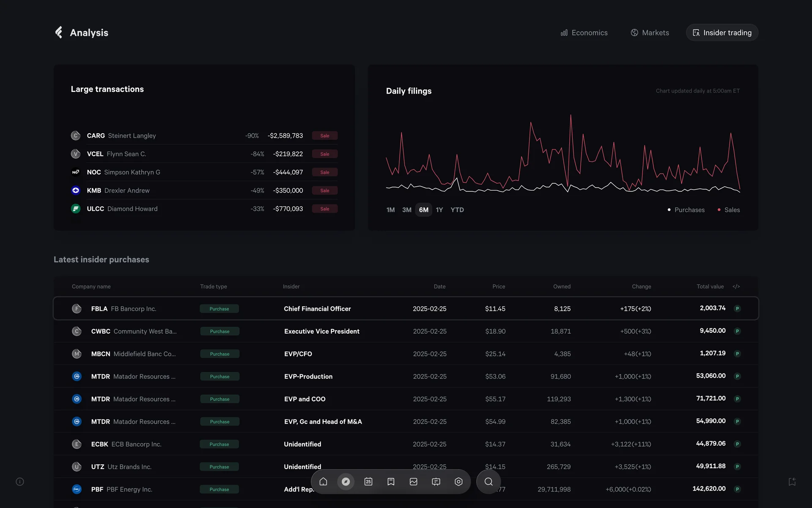Click the bookmark icon in bottom dock
This screenshot has height=508, width=812.
click(391, 482)
